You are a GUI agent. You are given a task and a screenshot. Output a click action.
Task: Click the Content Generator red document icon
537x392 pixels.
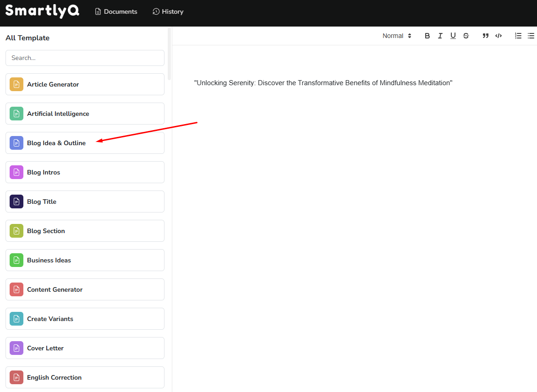pos(16,289)
